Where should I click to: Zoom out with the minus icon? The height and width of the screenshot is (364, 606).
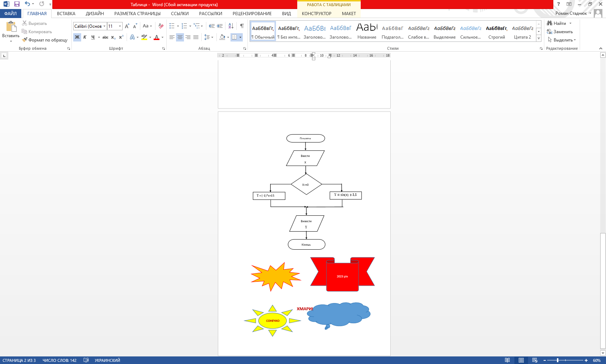[545, 360]
